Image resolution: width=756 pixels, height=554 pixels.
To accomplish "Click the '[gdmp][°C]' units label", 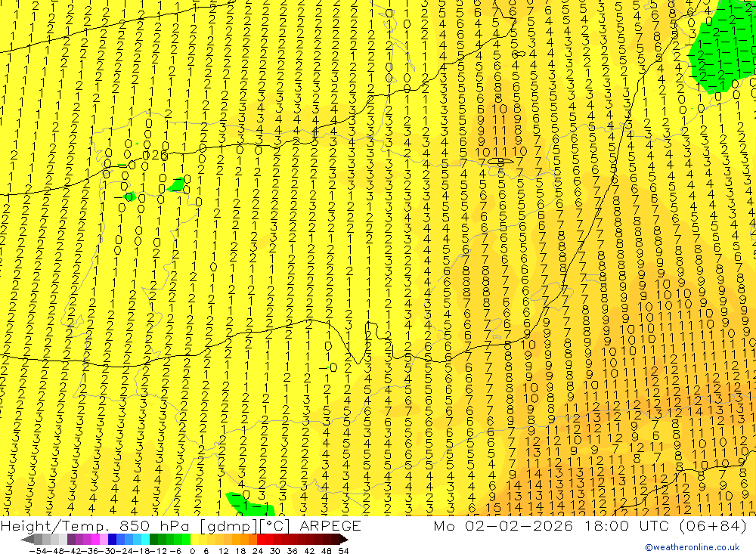I will (245, 525).
